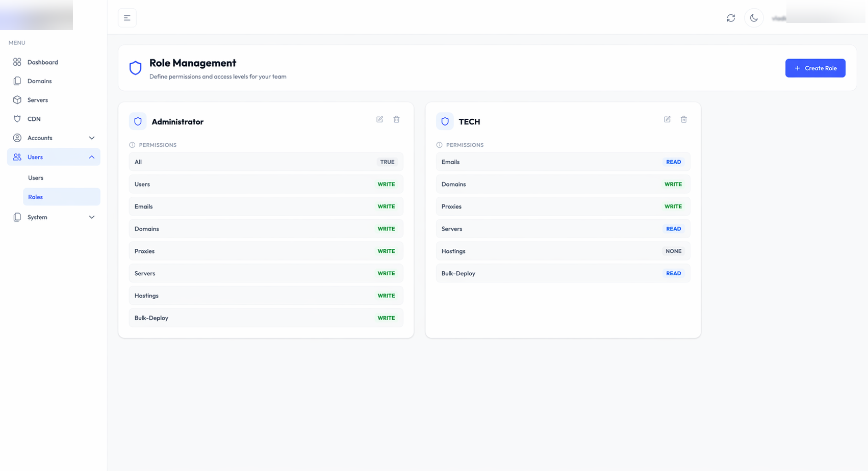The width and height of the screenshot is (868, 471).
Task: Click the TRUE badge for All permission
Action: 387,162
